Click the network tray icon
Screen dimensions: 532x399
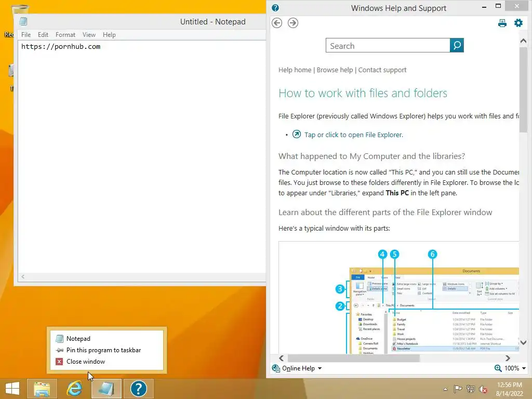pyautogui.click(x=470, y=389)
